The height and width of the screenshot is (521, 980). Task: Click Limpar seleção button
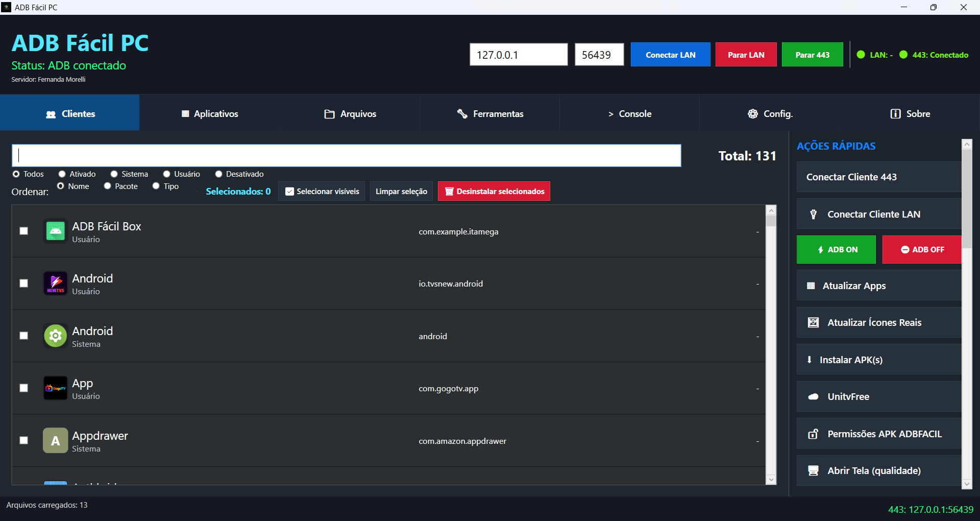(402, 192)
